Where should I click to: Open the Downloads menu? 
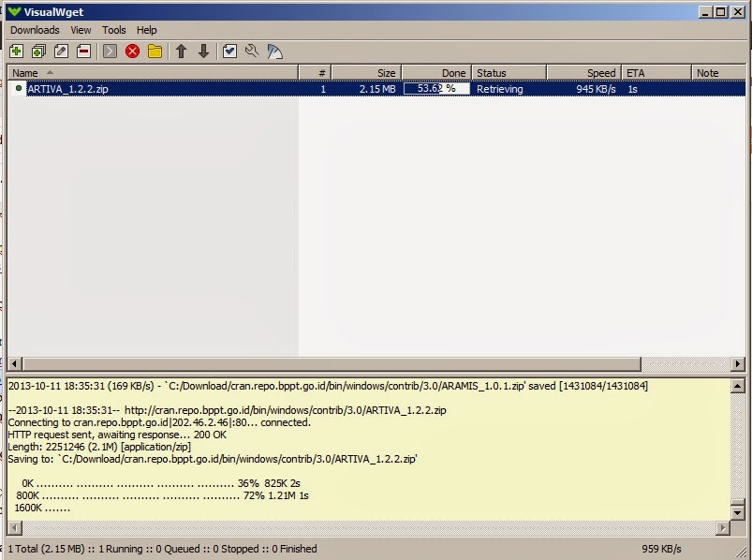34,30
